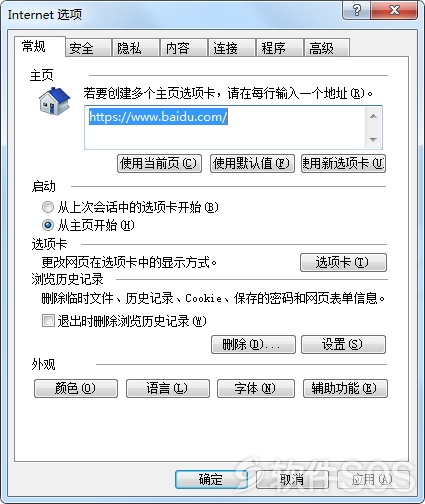Click the scroll down arrow in address box
This screenshot has height=504, width=425.
[373, 139]
